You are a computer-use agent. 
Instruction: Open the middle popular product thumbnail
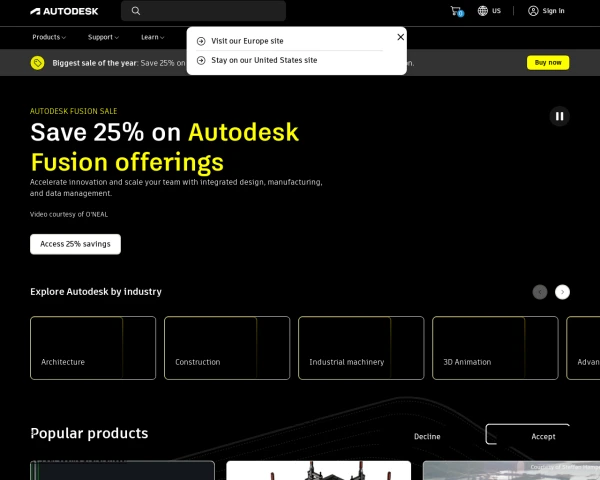point(318,470)
